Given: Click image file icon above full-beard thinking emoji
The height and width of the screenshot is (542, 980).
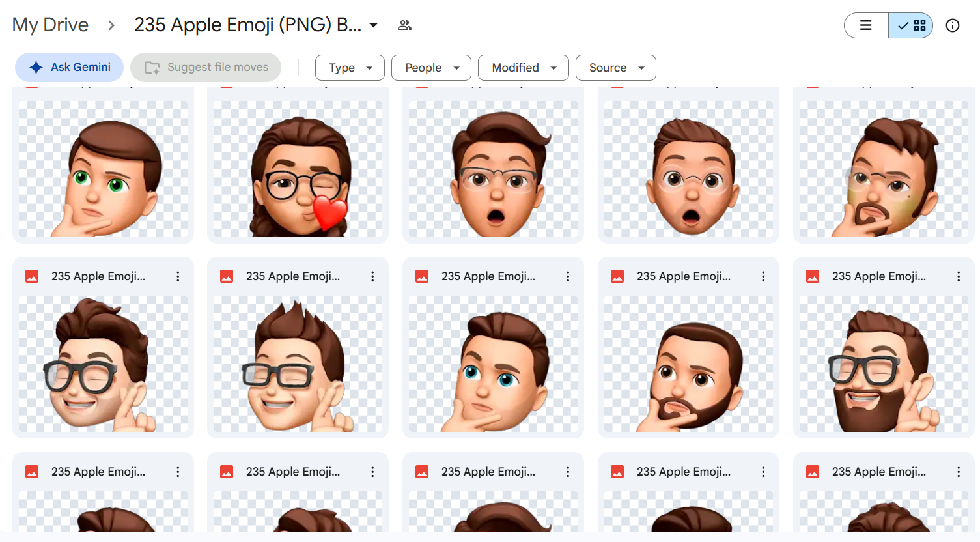Looking at the screenshot, I should point(617,276).
